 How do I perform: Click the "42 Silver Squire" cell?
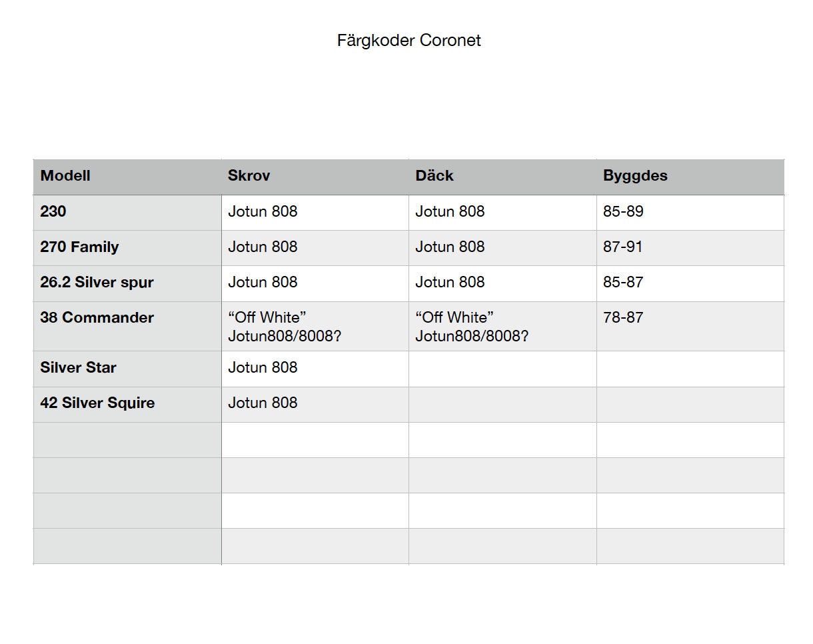point(97,403)
